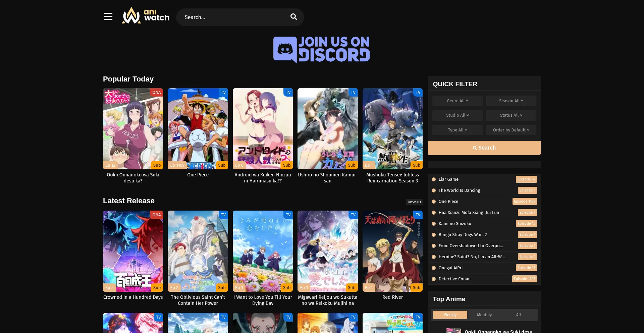Open the Red River title link
644x333 pixels.
392,297
